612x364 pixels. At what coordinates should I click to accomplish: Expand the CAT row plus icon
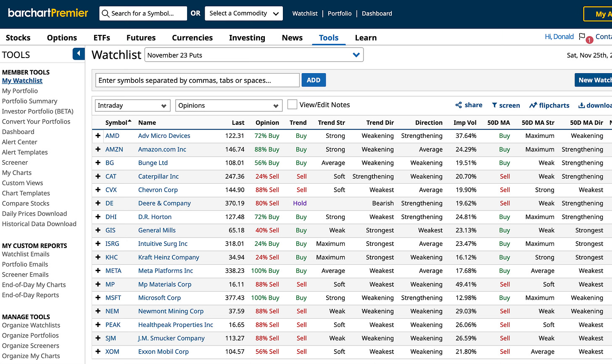(98, 177)
